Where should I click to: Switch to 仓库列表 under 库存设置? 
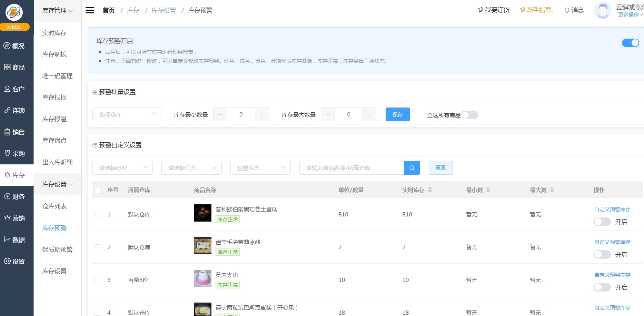pos(54,206)
